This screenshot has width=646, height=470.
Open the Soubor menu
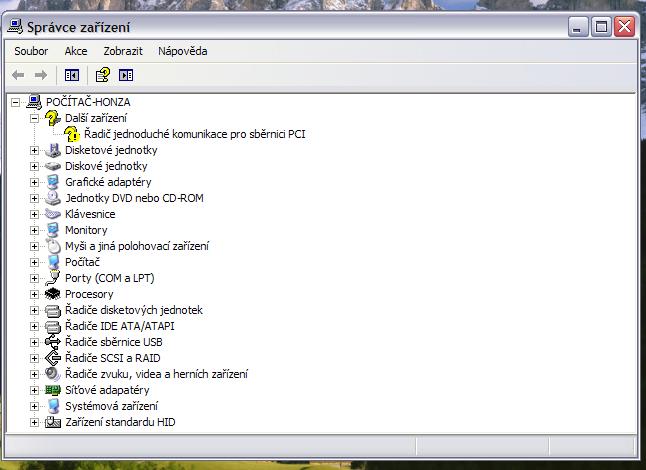point(31,51)
